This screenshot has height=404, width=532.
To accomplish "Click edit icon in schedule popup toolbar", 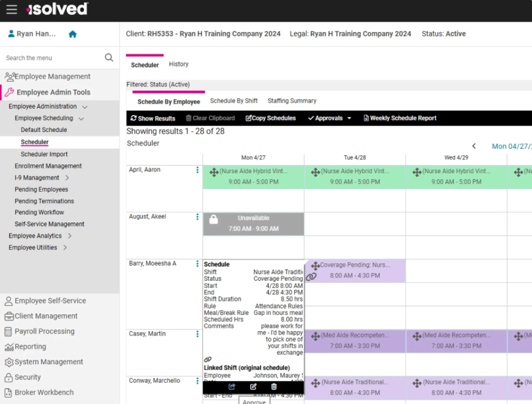I will click(253, 386).
